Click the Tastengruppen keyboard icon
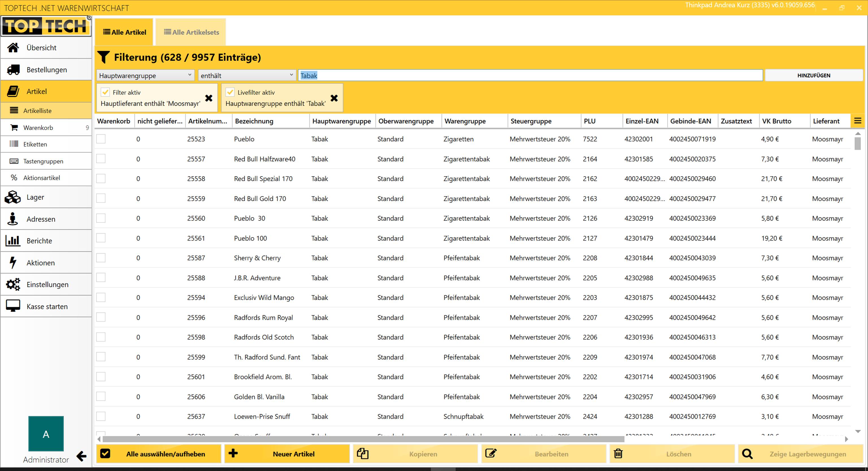Image resolution: width=868 pixels, height=471 pixels. pos(14,161)
